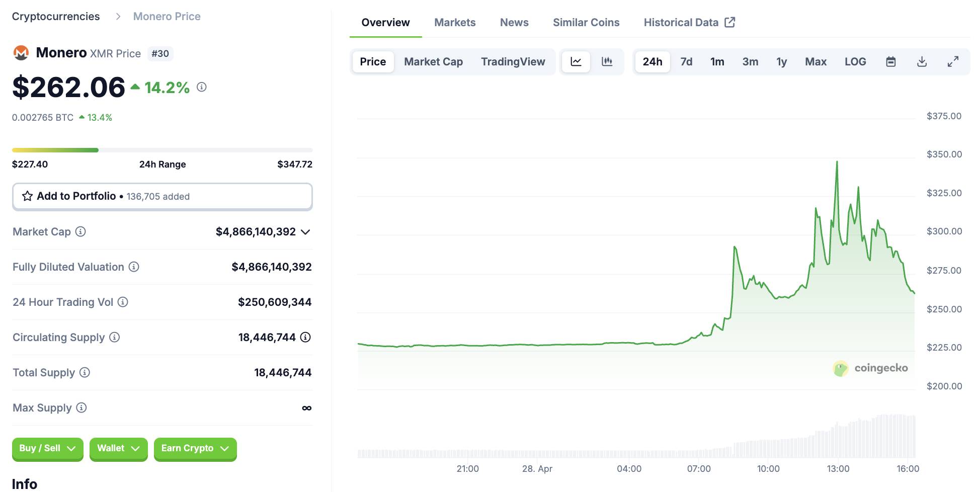Click info icon next to Market Cap
The height and width of the screenshot is (492, 980).
pyautogui.click(x=80, y=231)
